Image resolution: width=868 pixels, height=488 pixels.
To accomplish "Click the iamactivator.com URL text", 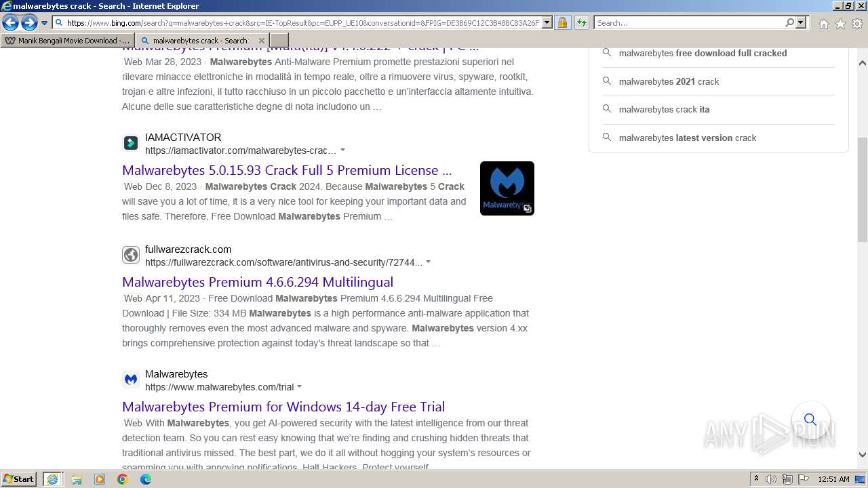I will tap(241, 150).
